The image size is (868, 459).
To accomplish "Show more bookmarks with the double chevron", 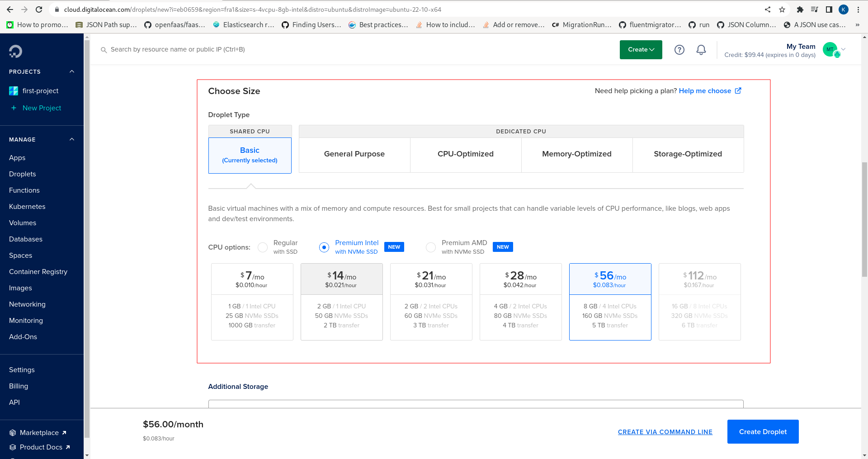I will coord(858,25).
